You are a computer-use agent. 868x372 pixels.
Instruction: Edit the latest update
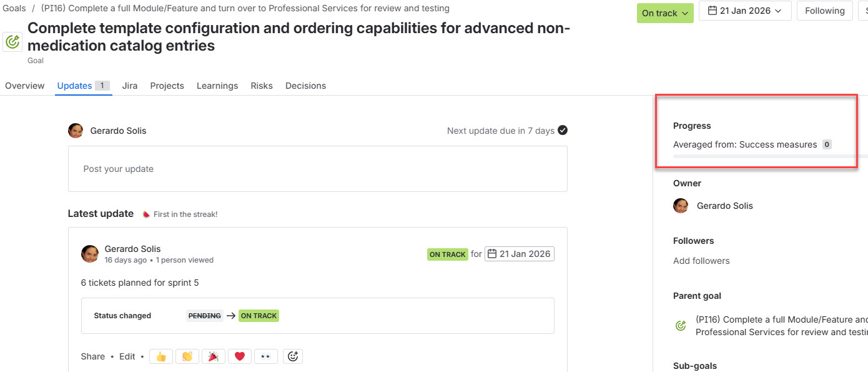click(x=127, y=356)
